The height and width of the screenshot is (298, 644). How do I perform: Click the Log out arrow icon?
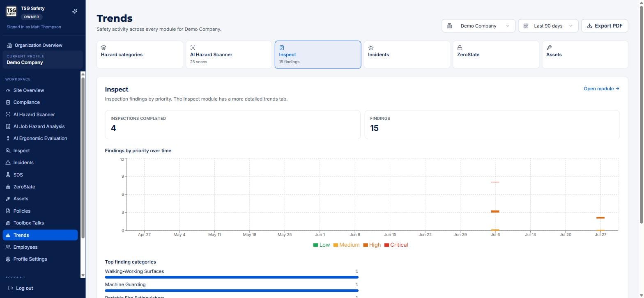pos(11,288)
